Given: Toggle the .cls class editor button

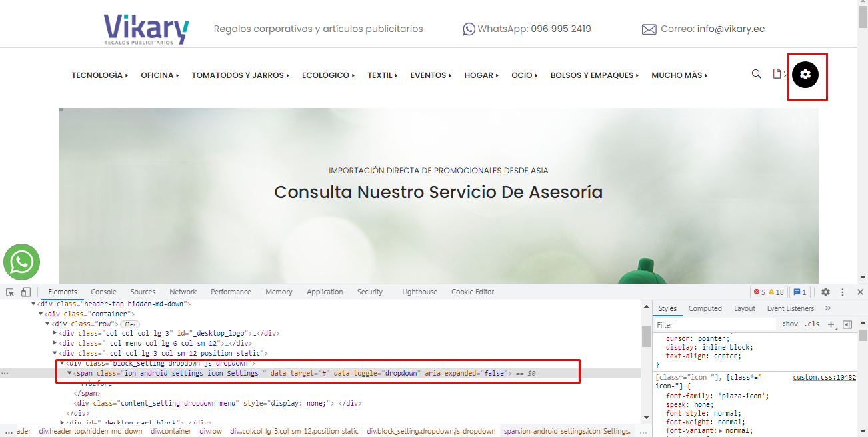Looking at the screenshot, I should [812, 324].
